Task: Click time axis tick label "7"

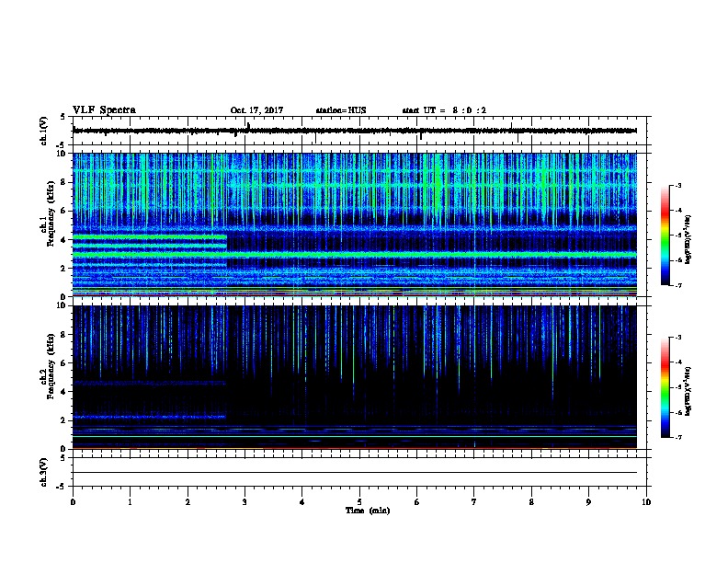Action: pos(474,501)
